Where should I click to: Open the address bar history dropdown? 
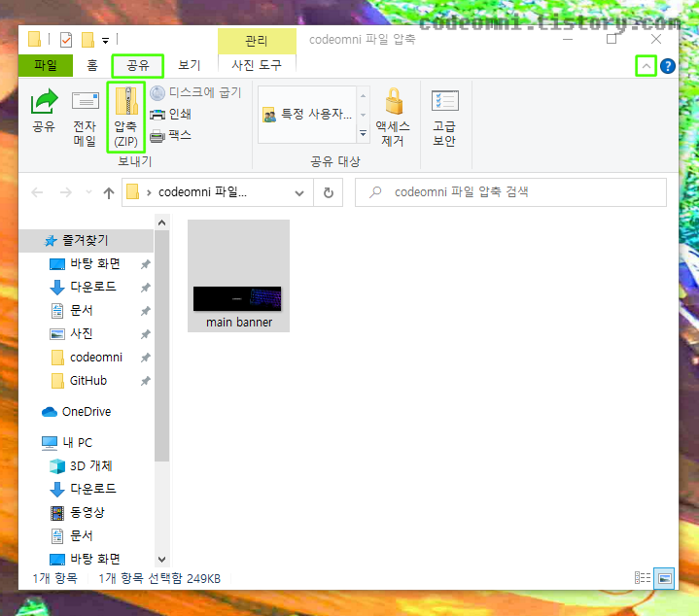(x=299, y=192)
